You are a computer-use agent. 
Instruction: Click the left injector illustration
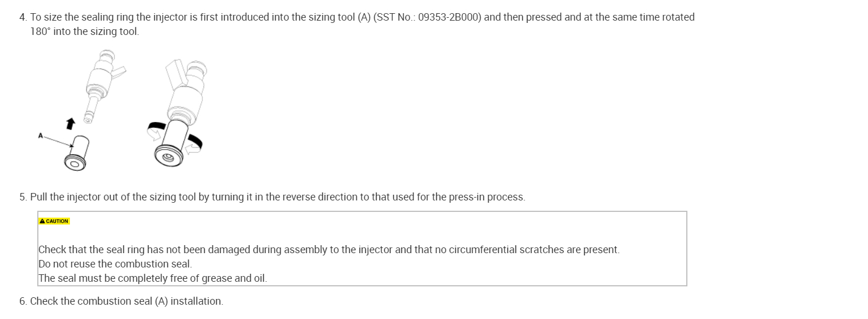click(101, 80)
